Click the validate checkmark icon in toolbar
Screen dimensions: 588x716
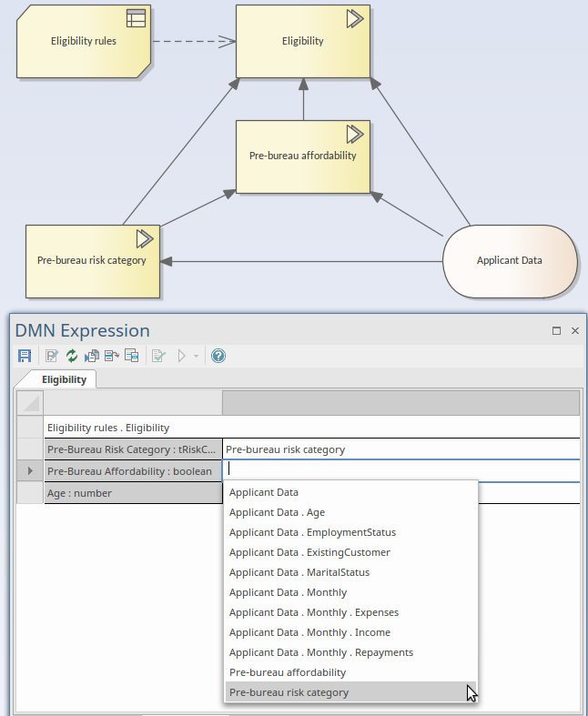tap(158, 356)
